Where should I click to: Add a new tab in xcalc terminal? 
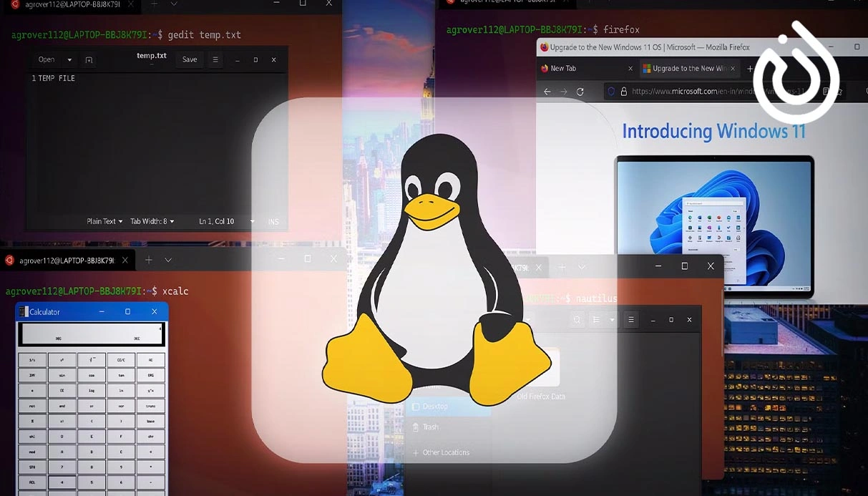pyautogui.click(x=148, y=260)
